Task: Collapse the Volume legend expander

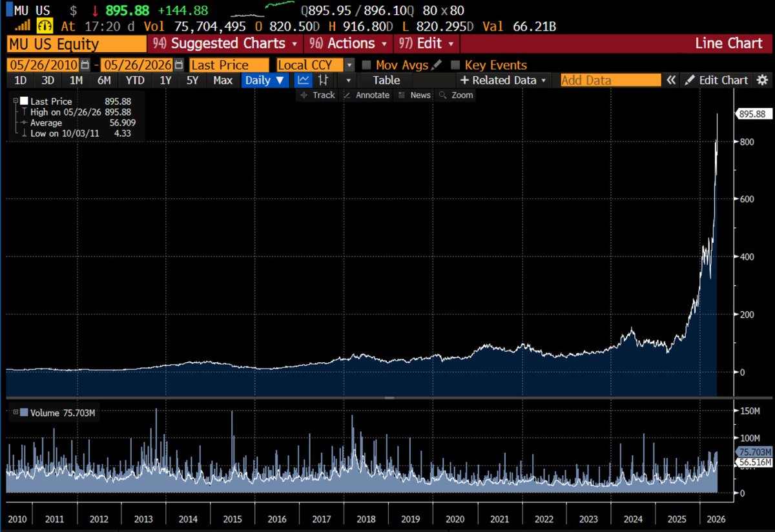Action: coord(15,413)
